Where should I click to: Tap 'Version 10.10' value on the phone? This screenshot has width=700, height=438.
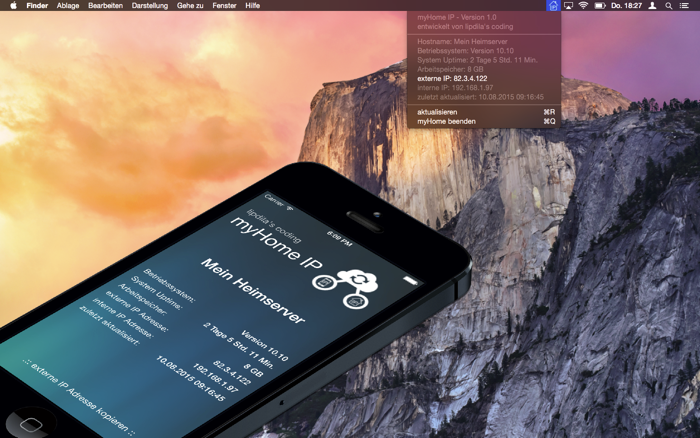coord(265,346)
